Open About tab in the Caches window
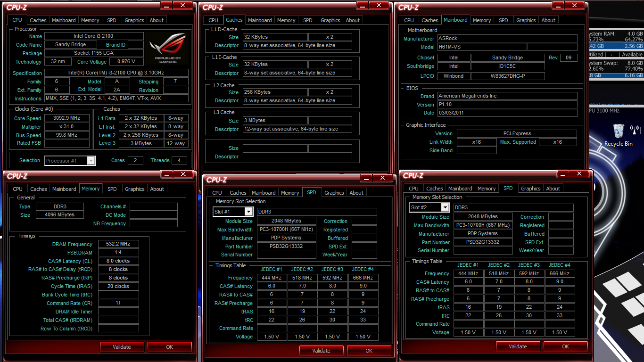The height and width of the screenshot is (362, 644). 353,20
